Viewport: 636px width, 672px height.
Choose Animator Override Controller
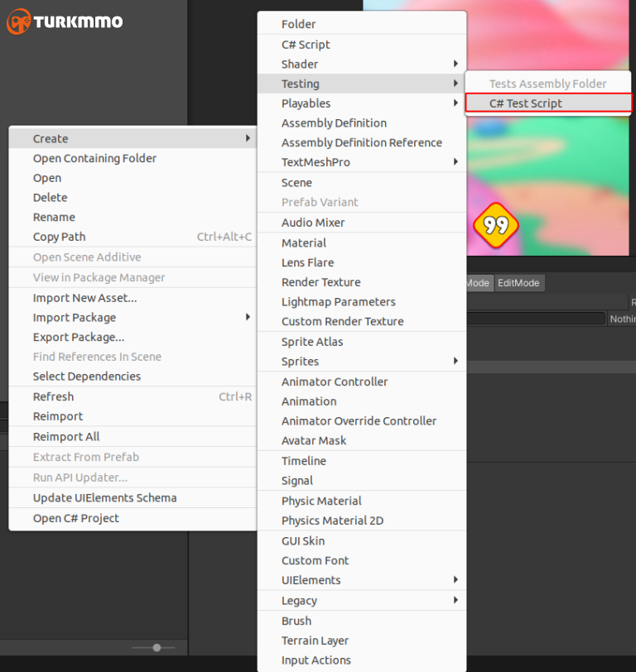(362, 421)
